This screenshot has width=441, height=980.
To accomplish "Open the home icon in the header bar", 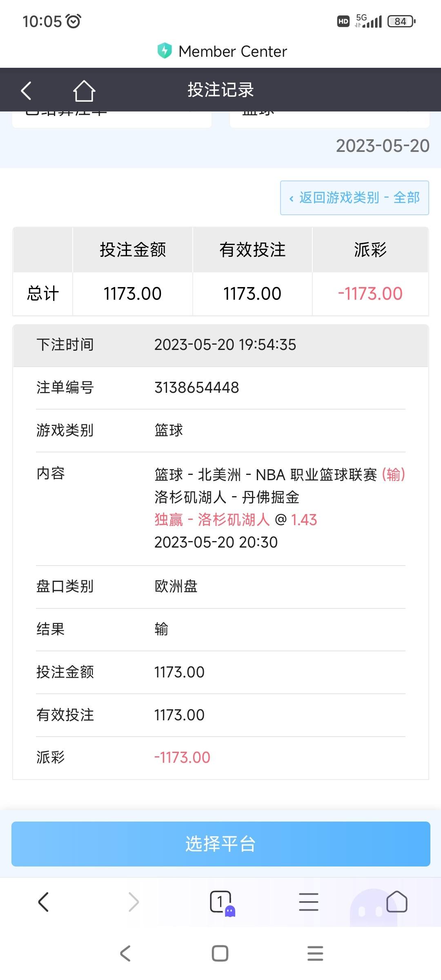I will [84, 90].
